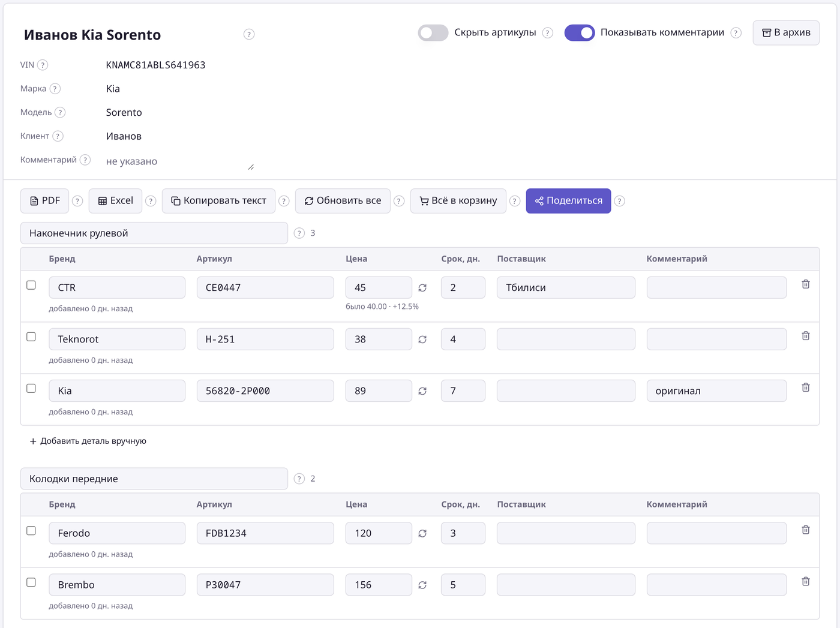Screen dimensions: 840x628
Task: Delete the Kia 56820-2P000 row
Action: (x=806, y=387)
